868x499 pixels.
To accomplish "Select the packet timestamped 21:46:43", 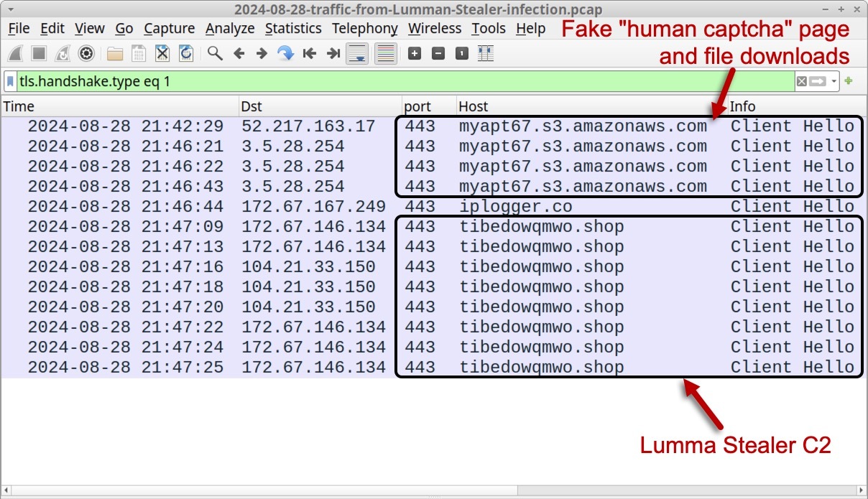I will (434, 187).
